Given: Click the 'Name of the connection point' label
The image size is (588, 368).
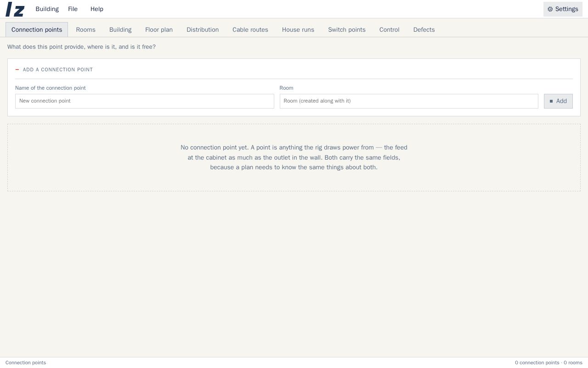Looking at the screenshot, I should 51,88.
